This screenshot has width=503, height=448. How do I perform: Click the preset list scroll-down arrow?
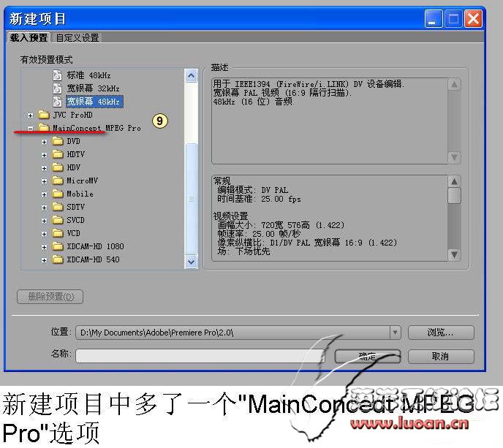[192, 262]
